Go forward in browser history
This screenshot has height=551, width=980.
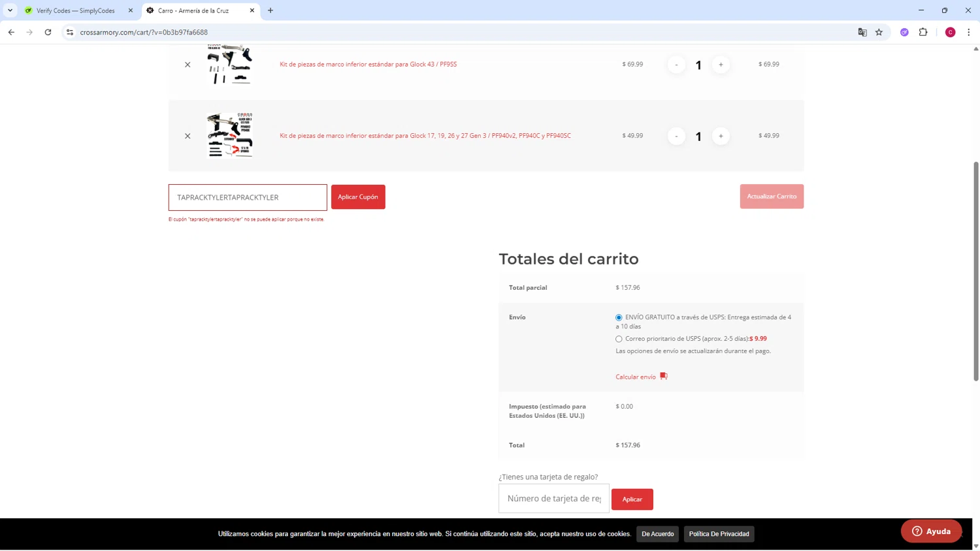pos(29,32)
